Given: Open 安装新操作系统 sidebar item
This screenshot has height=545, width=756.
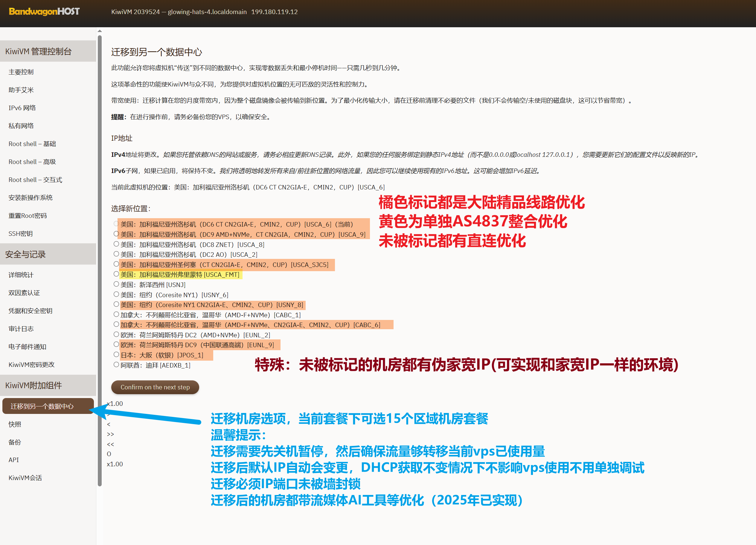Looking at the screenshot, I should point(30,198).
